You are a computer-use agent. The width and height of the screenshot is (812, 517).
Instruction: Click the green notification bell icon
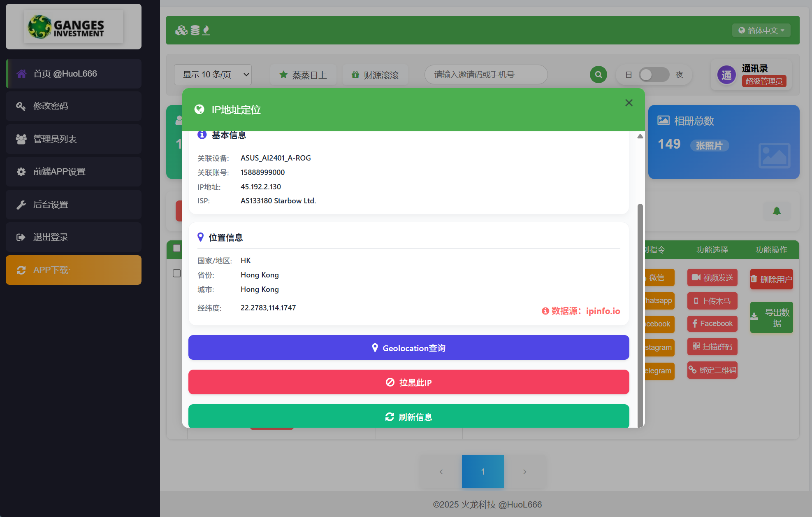tap(776, 211)
